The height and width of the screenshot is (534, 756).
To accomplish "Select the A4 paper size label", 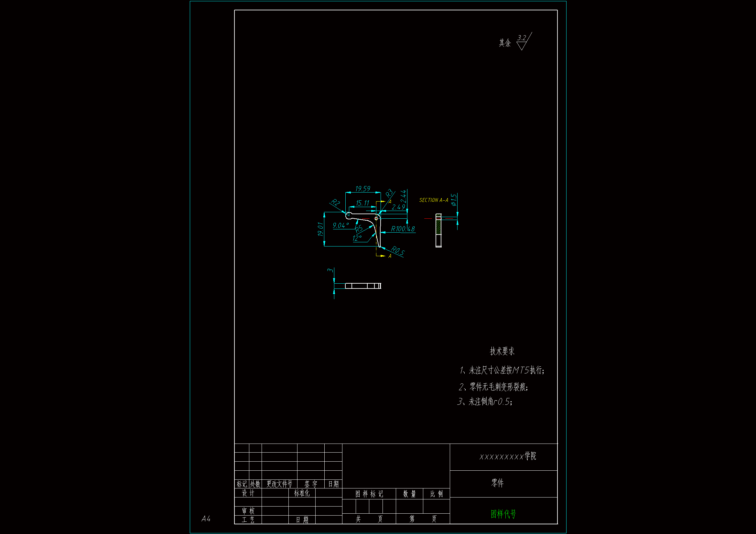I will pyautogui.click(x=206, y=519).
